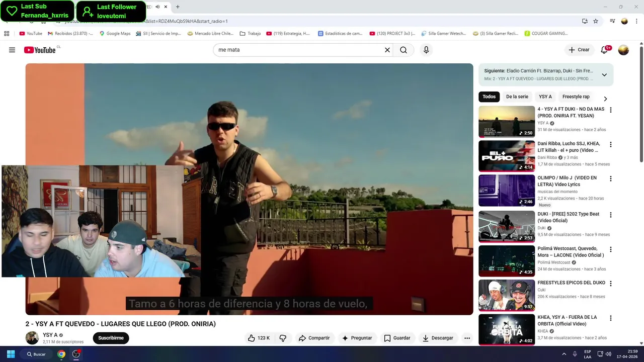
Task: Play NO DA MAS thumbnail
Action: point(507,121)
